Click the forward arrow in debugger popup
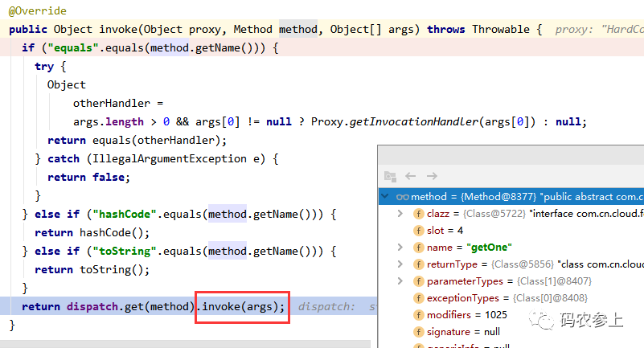The width and height of the screenshot is (644, 348). pyautogui.click(x=432, y=176)
